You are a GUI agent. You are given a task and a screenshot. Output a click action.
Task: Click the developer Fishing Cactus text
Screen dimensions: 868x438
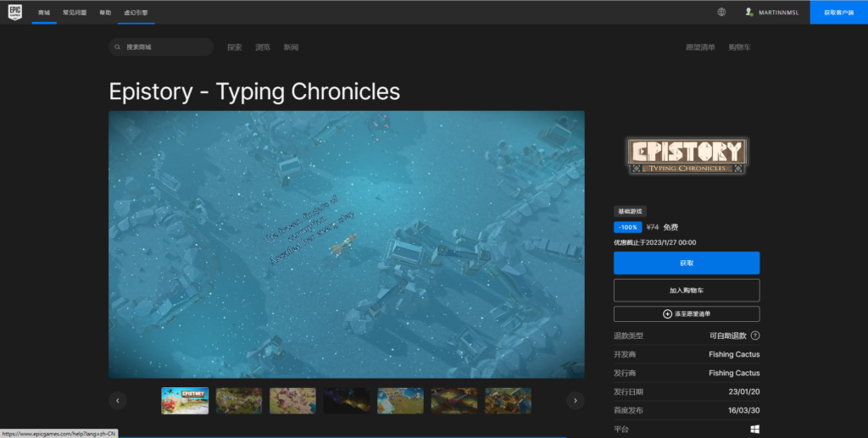tap(734, 354)
